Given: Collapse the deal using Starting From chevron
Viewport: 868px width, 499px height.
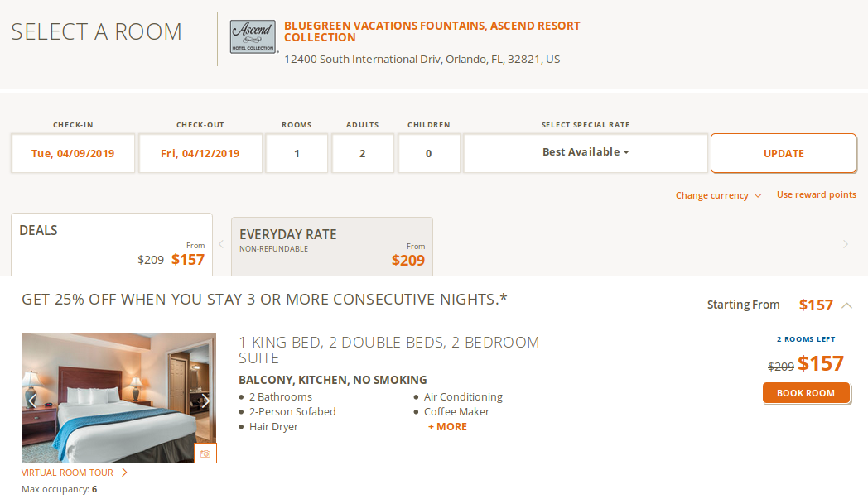Looking at the screenshot, I should [846, 305].
